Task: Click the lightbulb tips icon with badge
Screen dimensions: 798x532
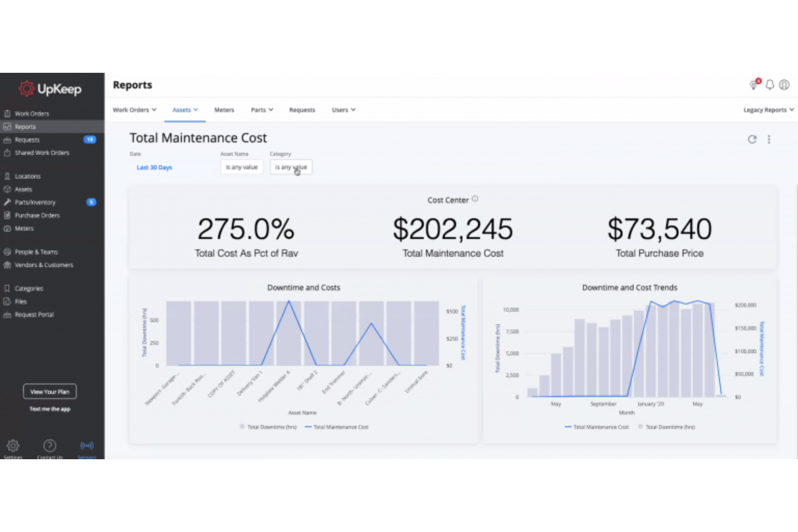Action: click(754, 85)
